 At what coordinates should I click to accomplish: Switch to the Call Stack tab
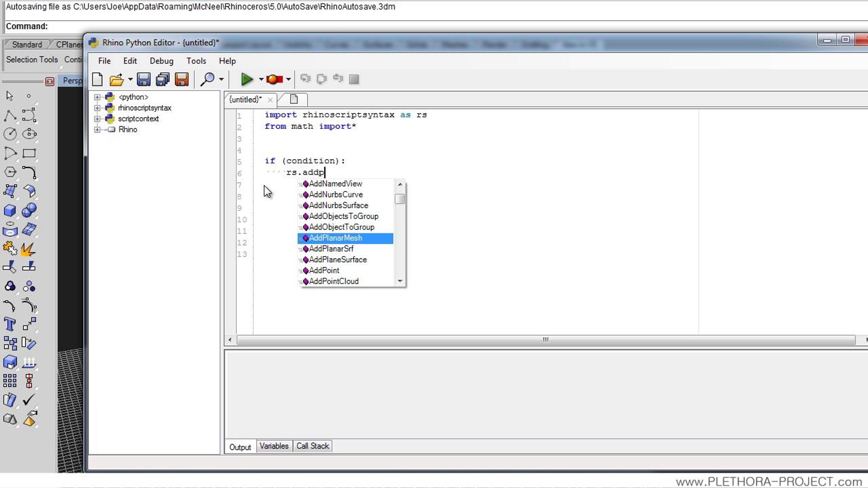312,446
